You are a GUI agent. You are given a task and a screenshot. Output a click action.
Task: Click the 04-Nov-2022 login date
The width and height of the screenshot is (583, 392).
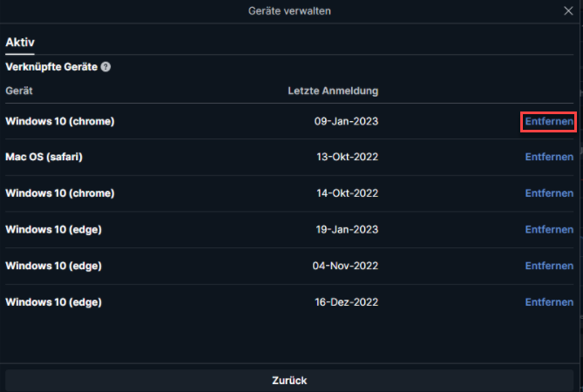(345, 266)
